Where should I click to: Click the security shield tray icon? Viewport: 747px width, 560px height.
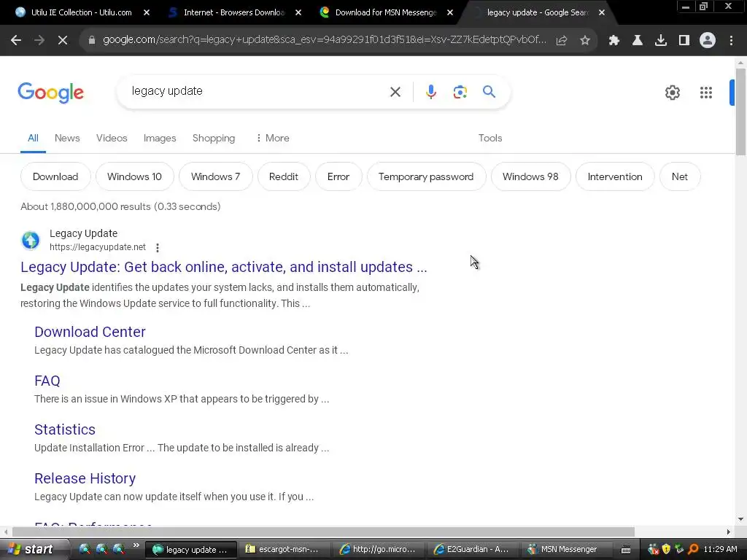[666, 549]
